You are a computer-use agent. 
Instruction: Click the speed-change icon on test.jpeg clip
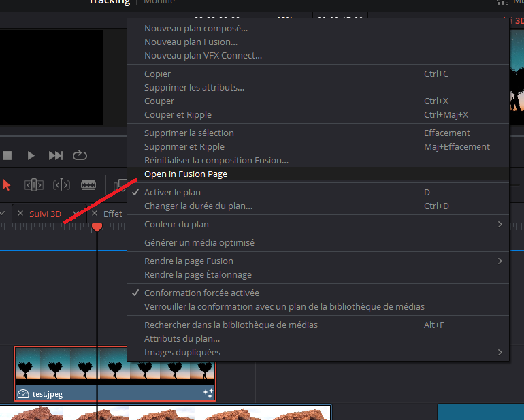click(x=23, y=393)
